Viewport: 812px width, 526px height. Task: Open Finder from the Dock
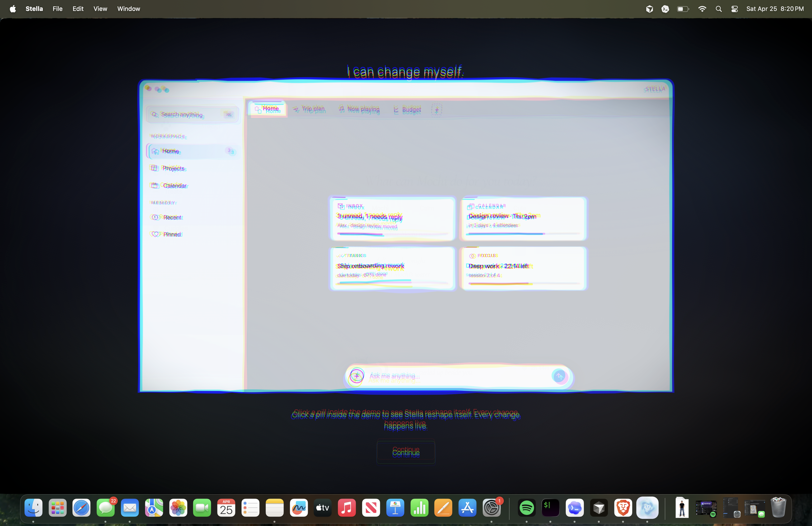coord(33,507)
